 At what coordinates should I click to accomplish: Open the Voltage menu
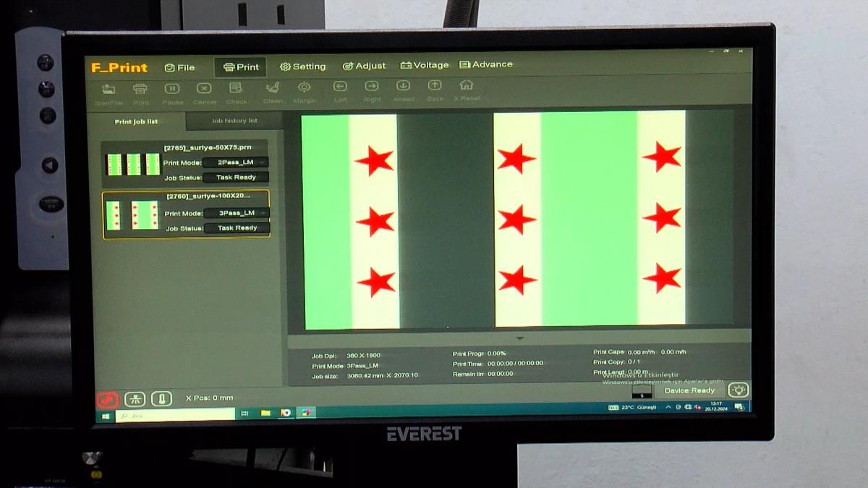425,65
